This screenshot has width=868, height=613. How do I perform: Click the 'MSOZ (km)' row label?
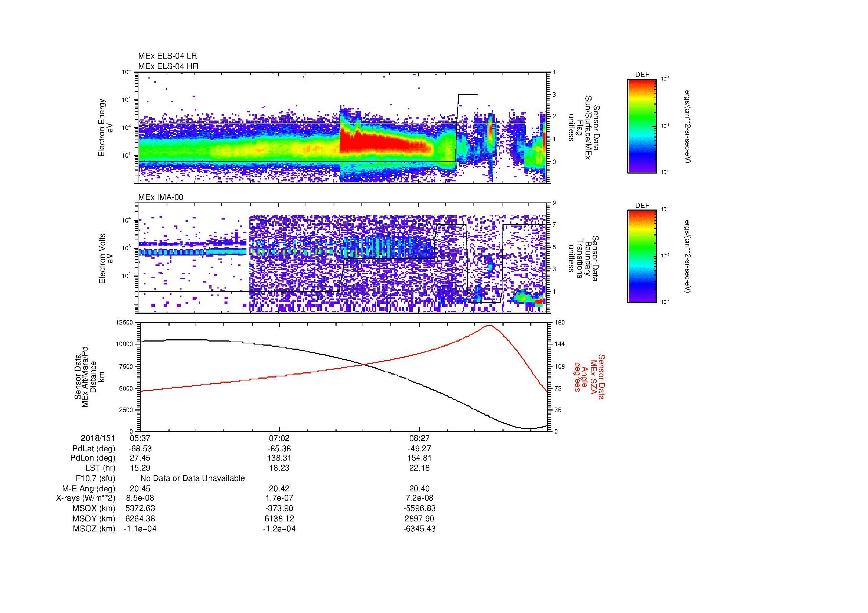click(94, 529)
